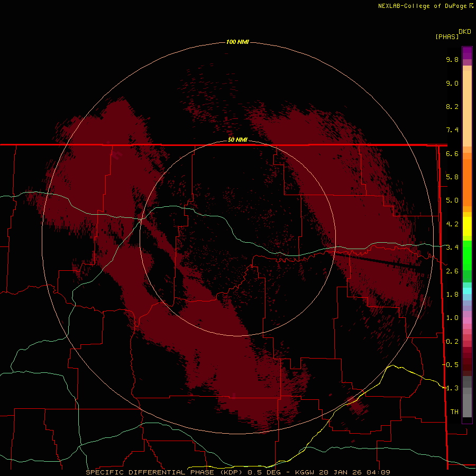Click the TH label on the color scale

[454, 412]
